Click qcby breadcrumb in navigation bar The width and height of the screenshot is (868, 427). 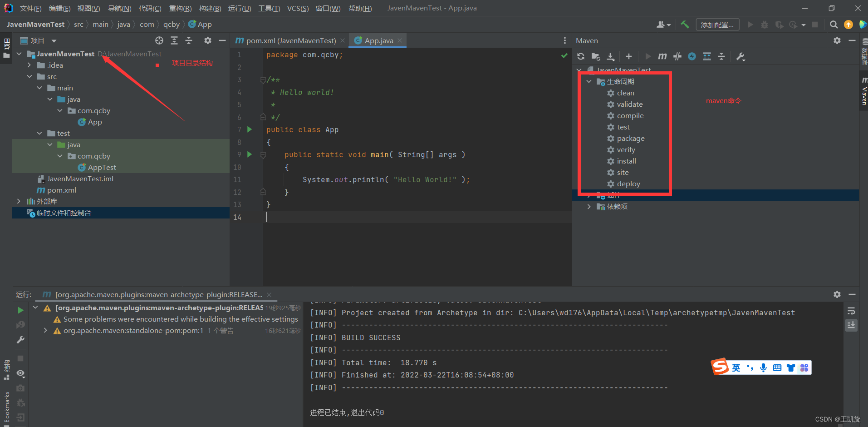(171, 25)
